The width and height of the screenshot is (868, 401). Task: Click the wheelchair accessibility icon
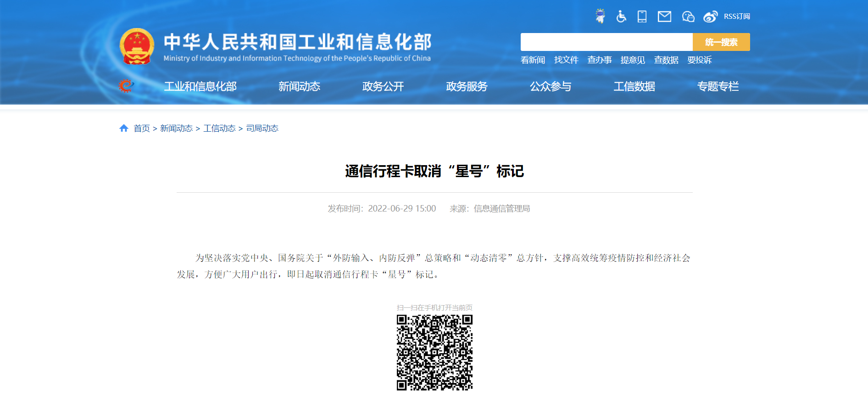pos(621,17)
